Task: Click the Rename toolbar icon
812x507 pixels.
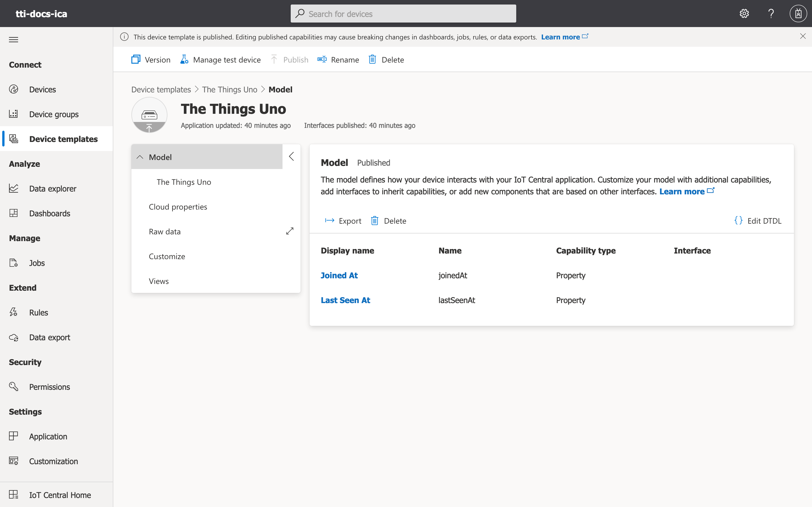Action: (322, 60)
